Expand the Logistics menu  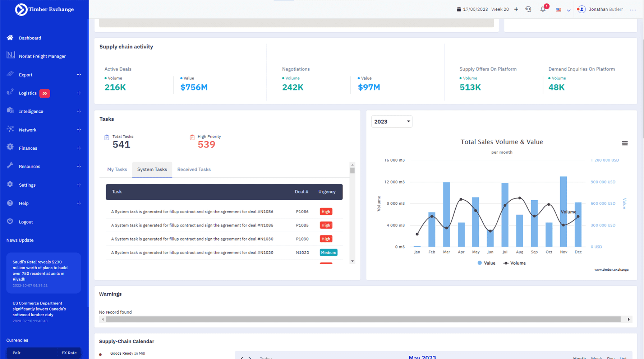[79, 93]
